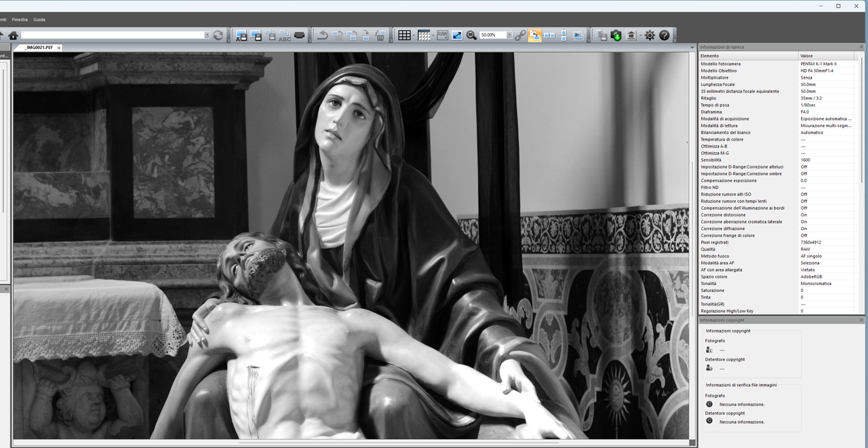Click the slideshow play icon

tap(578, 35)
